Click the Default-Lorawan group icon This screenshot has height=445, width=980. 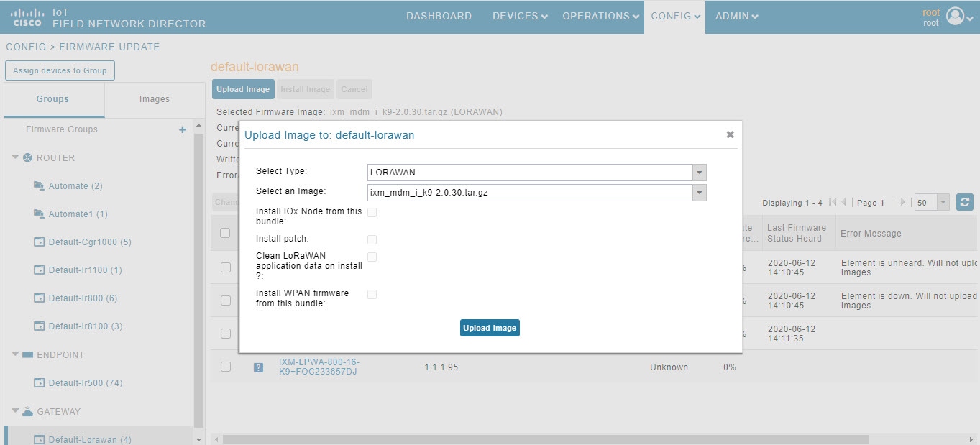click(x=40, y=439)
